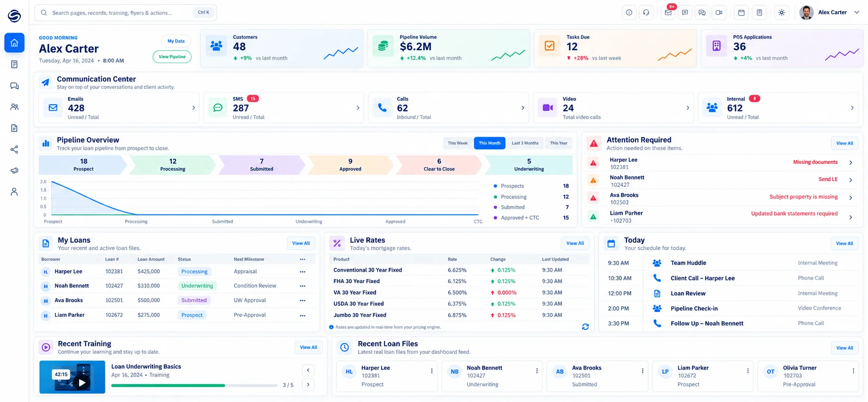The height and width of the screenshot is (402, 868).
Task: Select the Clear to Close pipeline stage
Action: 439,165
